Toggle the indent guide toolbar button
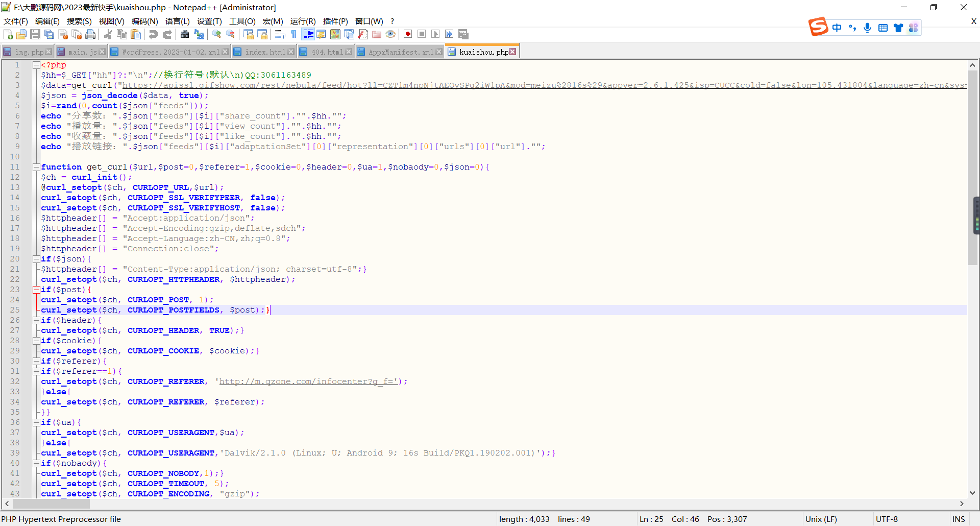This screenshot has height=526, width=980. [308, 34]
